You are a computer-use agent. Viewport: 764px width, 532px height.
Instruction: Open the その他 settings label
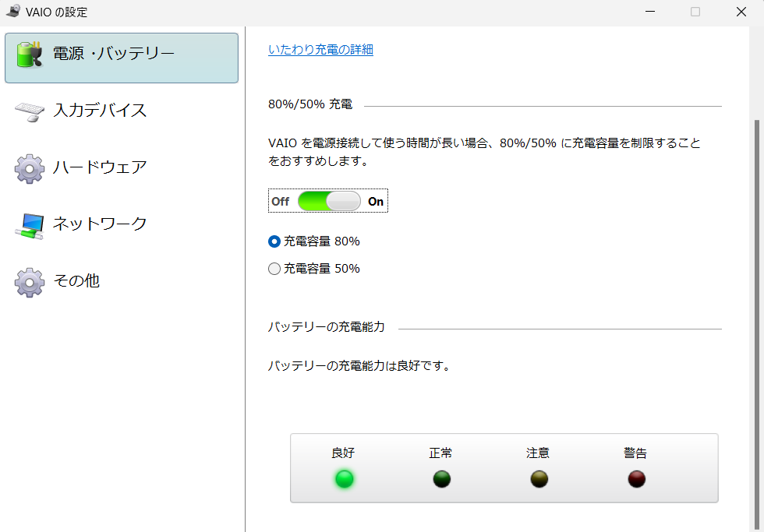[x=76, y=281]
